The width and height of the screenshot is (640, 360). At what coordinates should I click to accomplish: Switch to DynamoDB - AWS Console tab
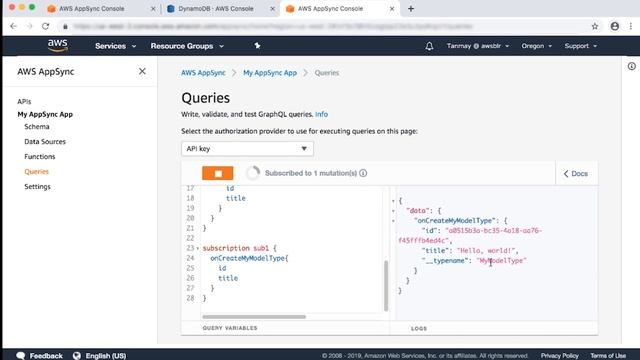(x=215, y=9)
